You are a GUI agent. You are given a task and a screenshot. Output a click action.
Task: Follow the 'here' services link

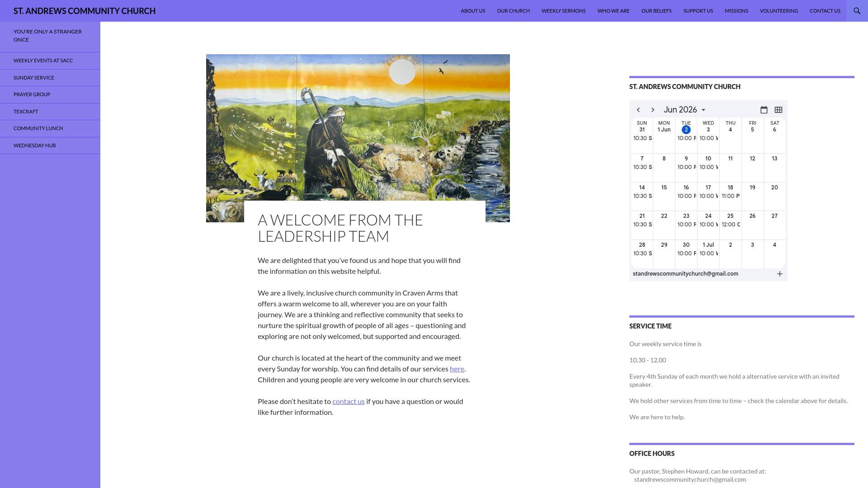click(457, 369)
